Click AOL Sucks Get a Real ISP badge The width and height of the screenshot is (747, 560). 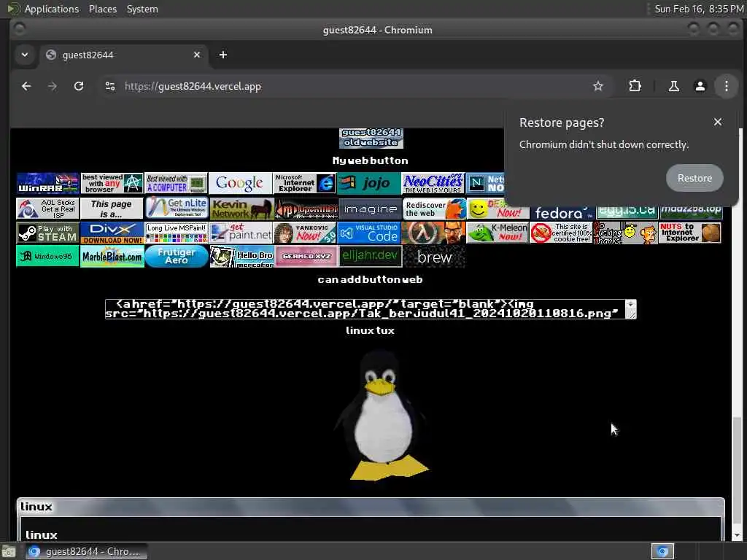[x=47, y=209]
